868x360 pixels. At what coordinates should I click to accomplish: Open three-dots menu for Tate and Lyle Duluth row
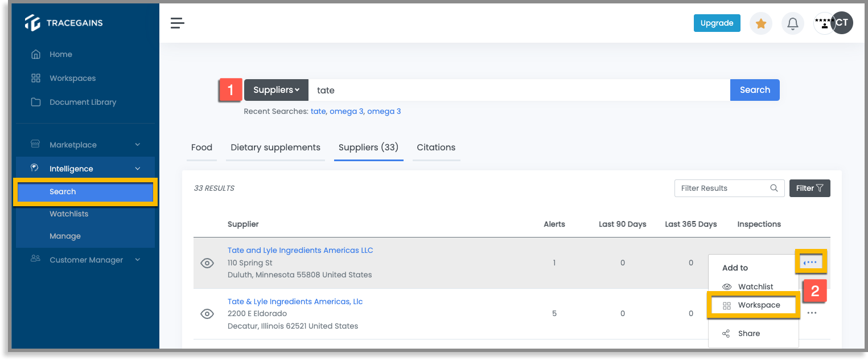click(811, 262)
